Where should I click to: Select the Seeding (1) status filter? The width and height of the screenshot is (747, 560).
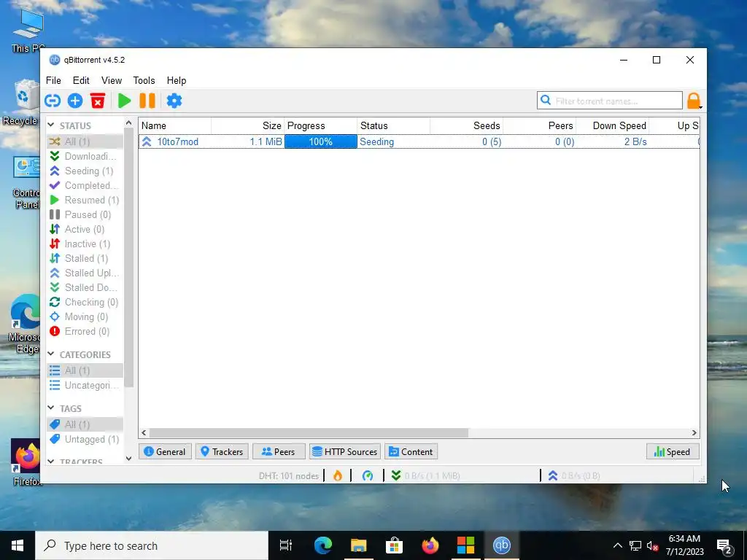click(85, 171)
